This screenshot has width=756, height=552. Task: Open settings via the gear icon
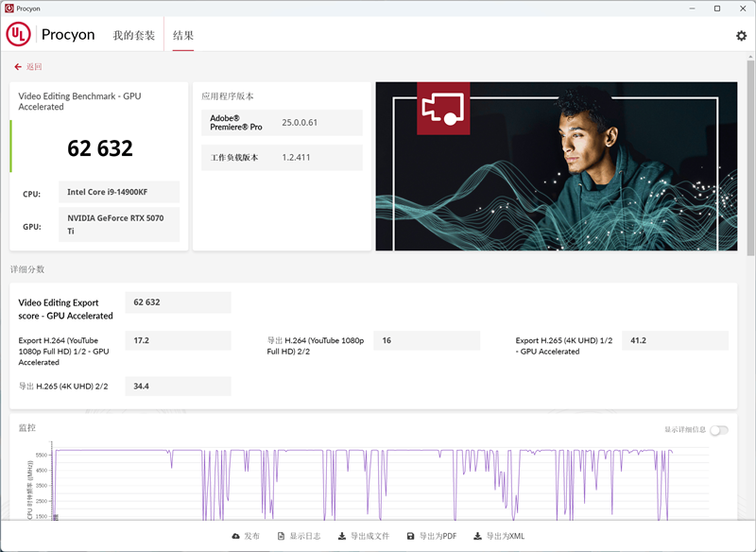(741, 36)
